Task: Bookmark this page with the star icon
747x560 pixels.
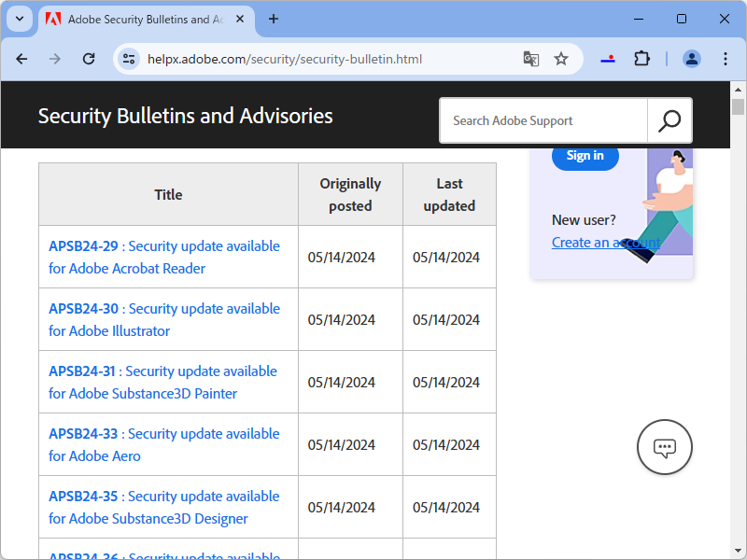Action: [561, 59]
